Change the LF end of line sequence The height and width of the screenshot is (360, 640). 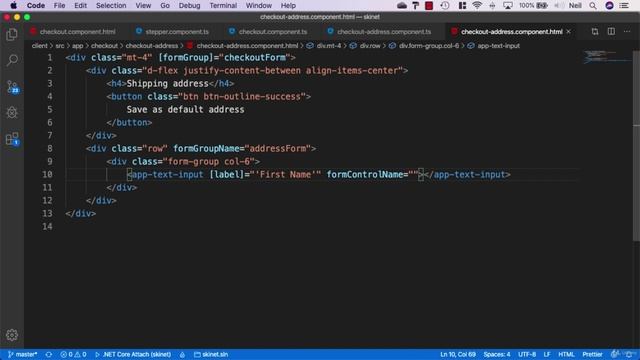click(x=547, y=354)
